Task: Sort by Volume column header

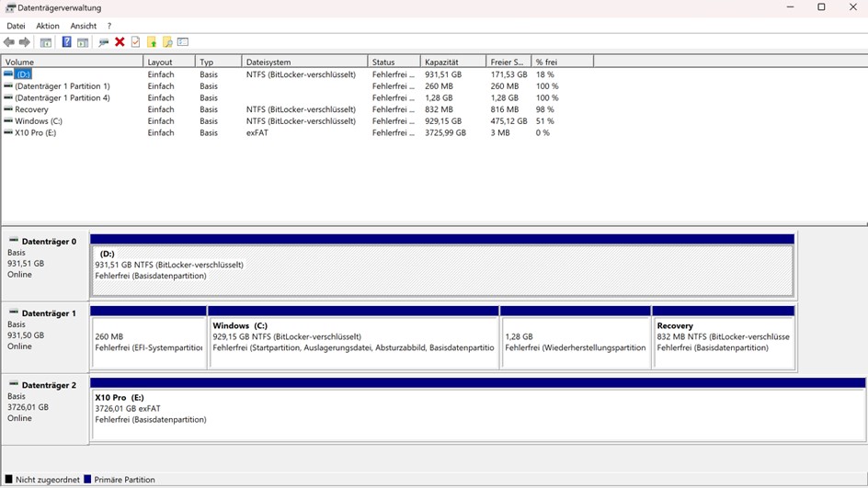Action: 72,62
